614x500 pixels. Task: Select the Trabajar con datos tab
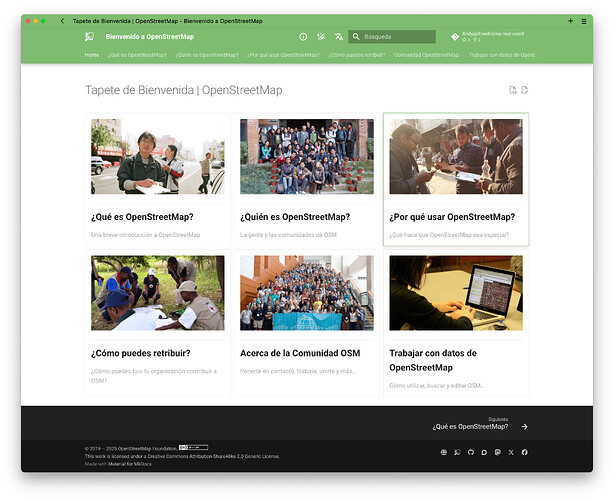[502, 55]
